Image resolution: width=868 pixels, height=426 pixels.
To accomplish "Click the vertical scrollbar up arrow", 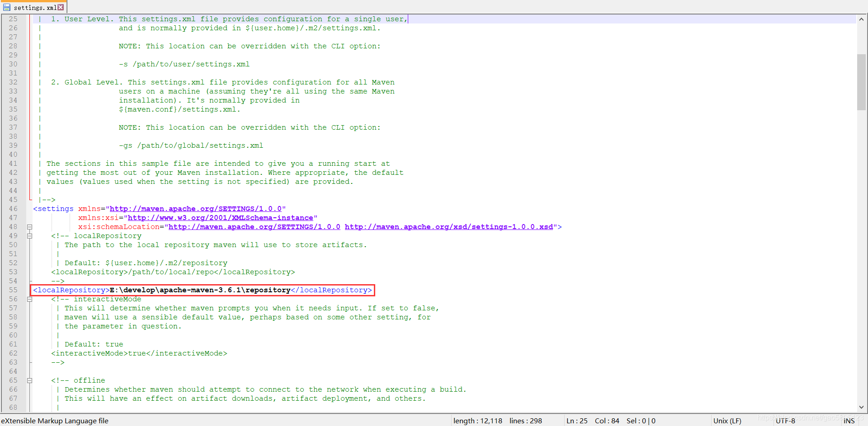I will tap(862, 19).
